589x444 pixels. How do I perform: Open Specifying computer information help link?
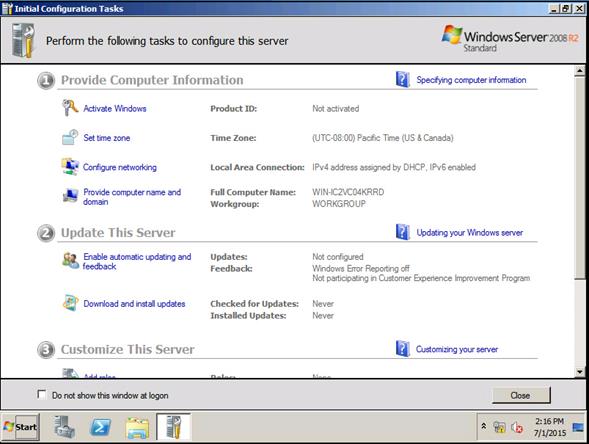point(471,80)
